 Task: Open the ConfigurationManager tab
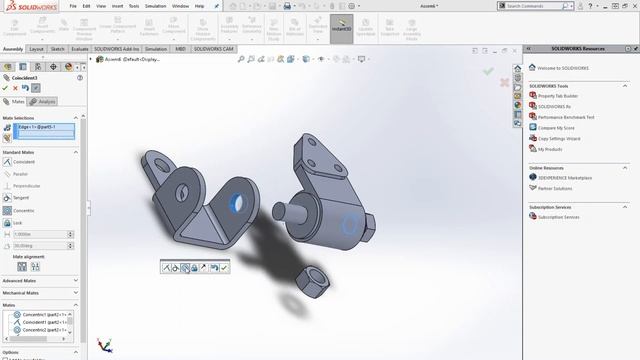38,67
